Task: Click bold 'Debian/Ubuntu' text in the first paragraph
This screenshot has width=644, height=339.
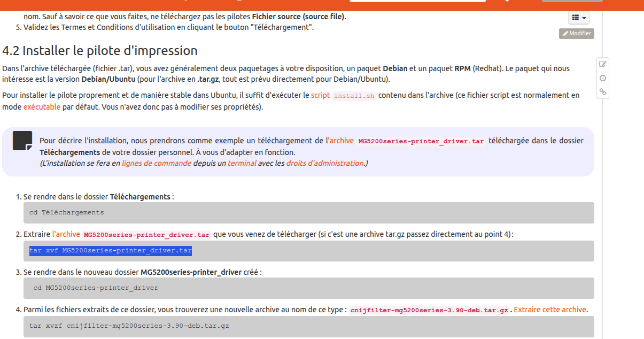Action: point(108,79)
